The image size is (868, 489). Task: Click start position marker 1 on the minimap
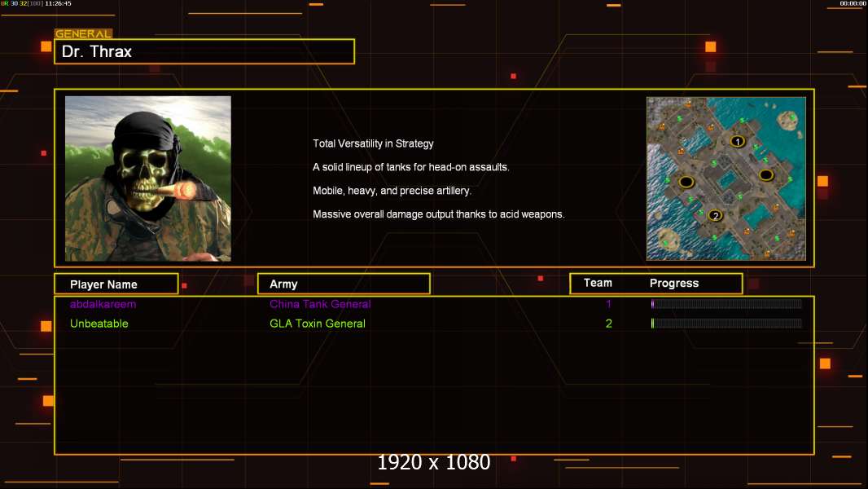point(738,142)
